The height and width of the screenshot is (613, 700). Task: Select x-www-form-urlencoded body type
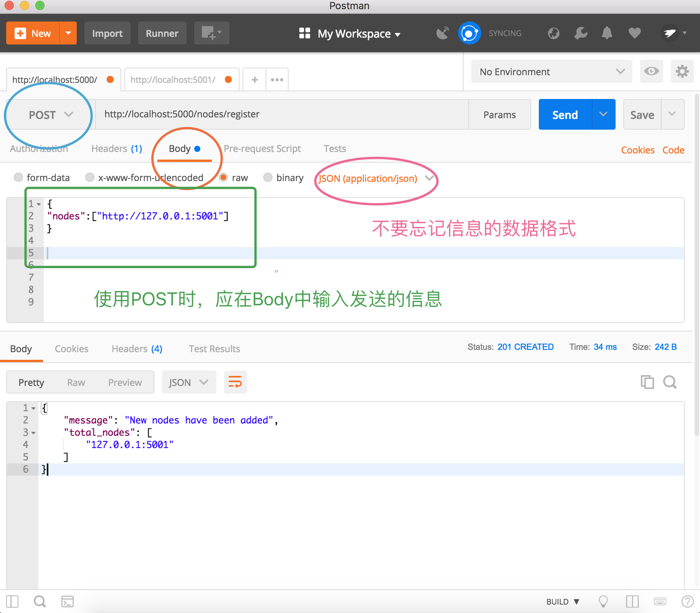pyautogui.click(x=90, y=177)
